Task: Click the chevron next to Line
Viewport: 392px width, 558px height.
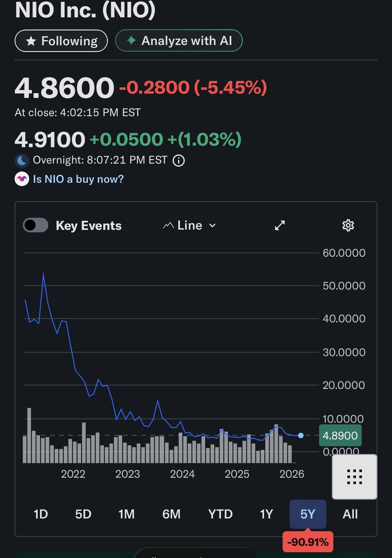Action: click(x=212, y=226)
